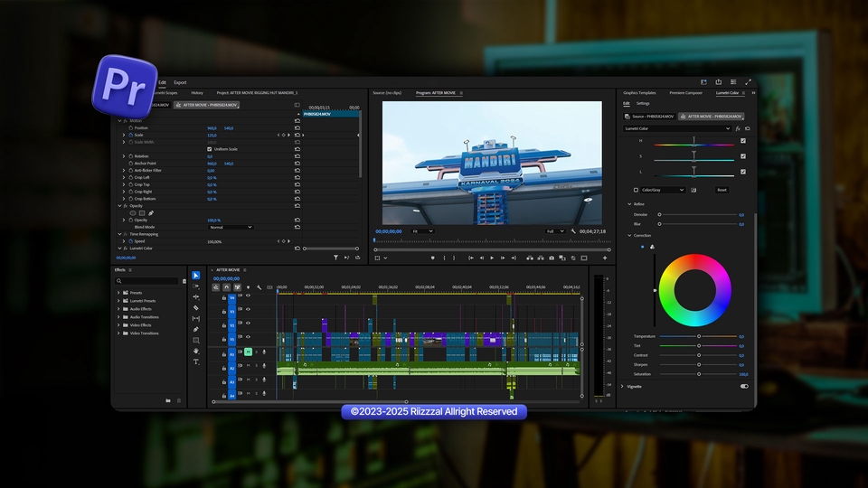
Task: Open the Premiere Composer tab
Action: click(x=686, y=93)
